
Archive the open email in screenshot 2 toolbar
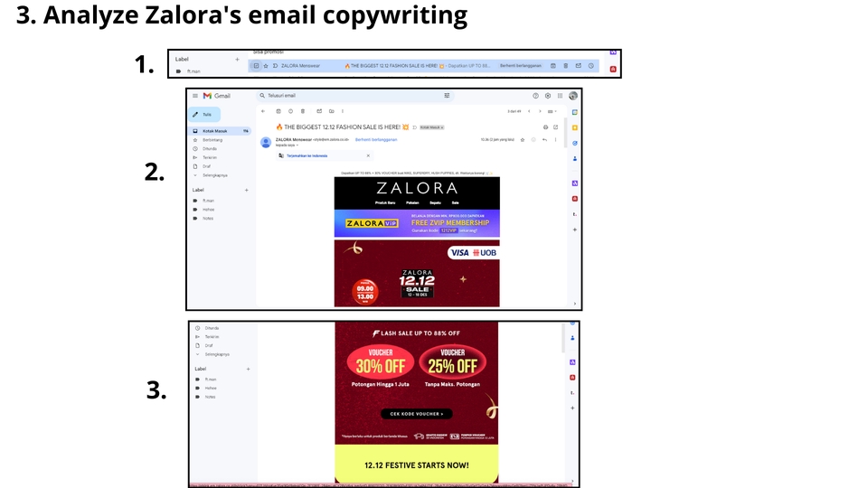[x=278, y=111]
